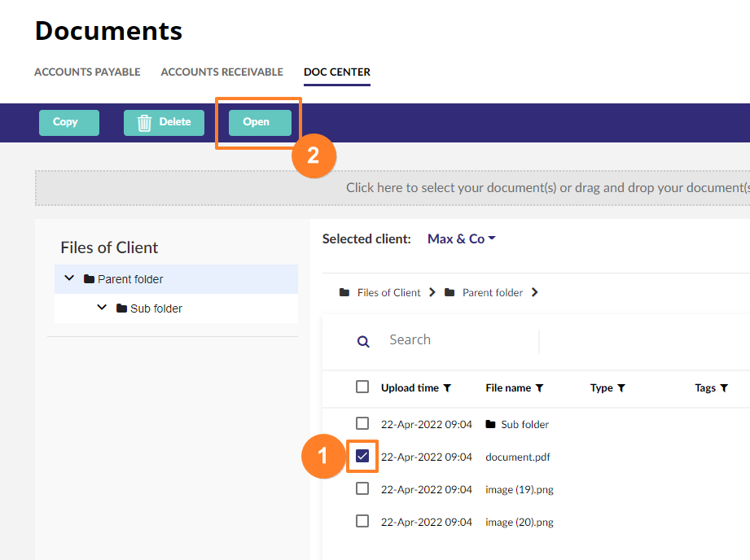This screenshot has width=750, height=560.
Task: Click the File name column header
Action: (508, 387)
